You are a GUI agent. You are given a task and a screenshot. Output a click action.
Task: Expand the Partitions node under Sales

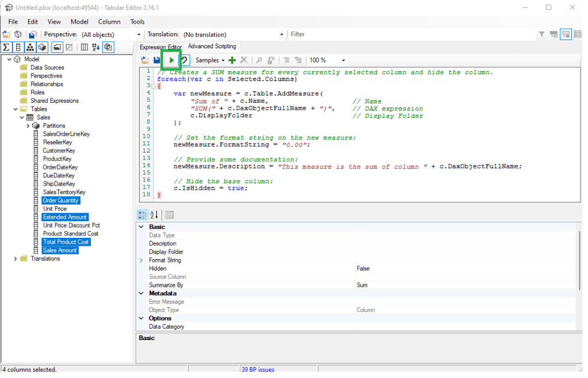click(x=28, y=126)
